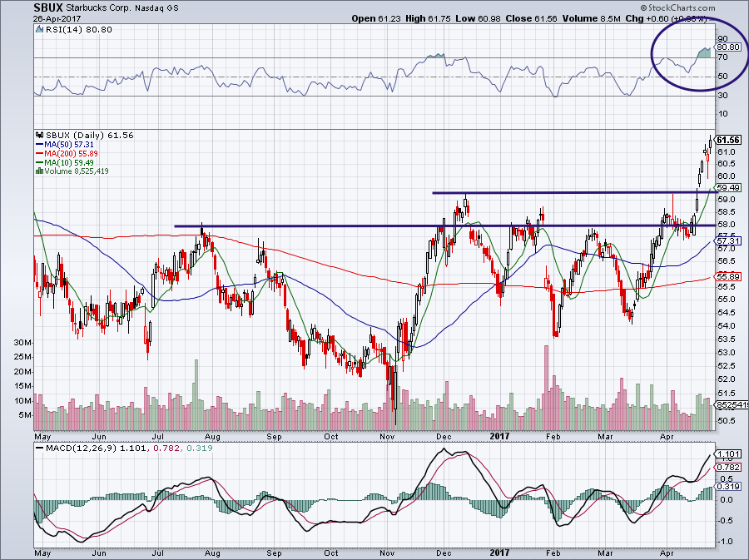Click Nov on the price chart date axis
The height and width of the screenshot is (560, 749).
point(387,437)
